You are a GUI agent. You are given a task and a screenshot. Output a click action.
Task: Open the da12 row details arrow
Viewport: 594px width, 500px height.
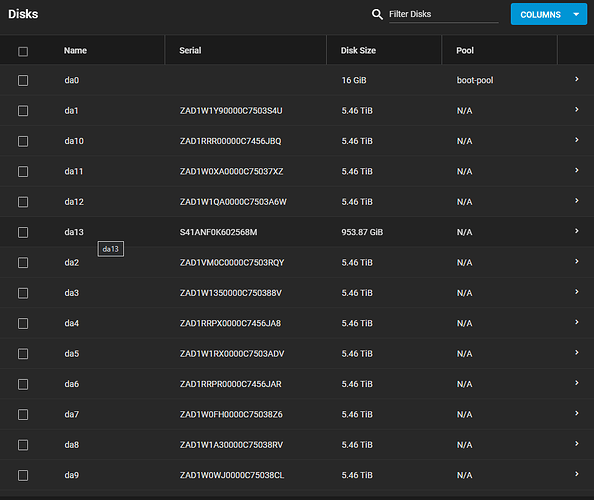pos(577,201)
